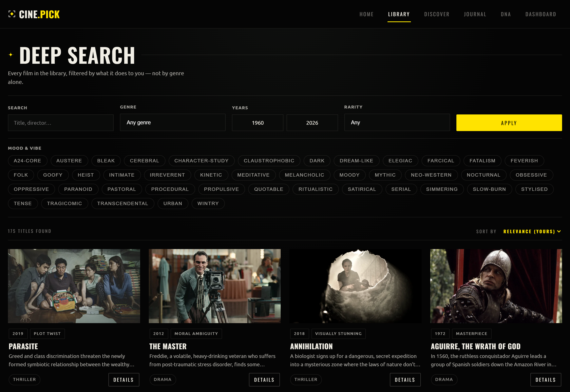This screenshot has height=392, width=570.
Task: Toggle the ELEGIAC mood chip
Action: 400,161
